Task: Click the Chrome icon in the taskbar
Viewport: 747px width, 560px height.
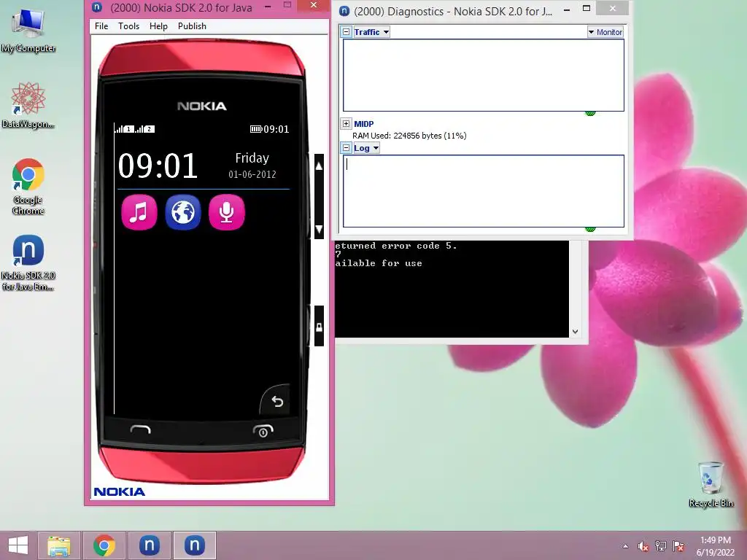Action: coord(104,545)
